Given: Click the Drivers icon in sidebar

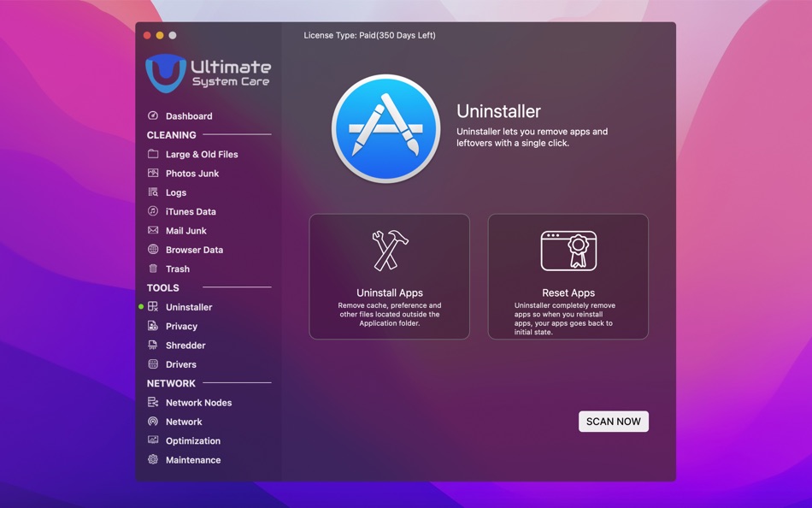Looking at the screenshot, I should tap(153, 363).
